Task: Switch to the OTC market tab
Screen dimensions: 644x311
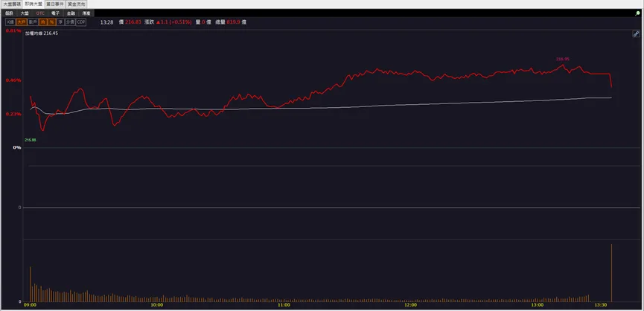Action: coord(40,13)
